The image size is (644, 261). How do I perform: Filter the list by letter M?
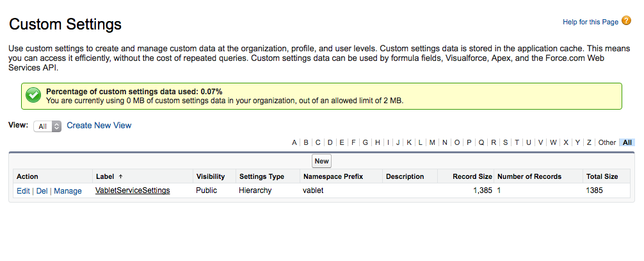click(x=433, y=142)
